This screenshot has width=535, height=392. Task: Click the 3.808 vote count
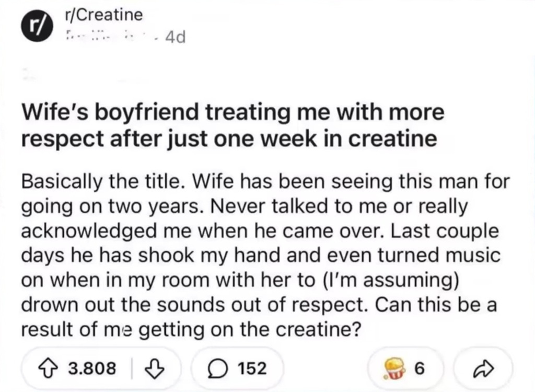click(x=92, y=369)
